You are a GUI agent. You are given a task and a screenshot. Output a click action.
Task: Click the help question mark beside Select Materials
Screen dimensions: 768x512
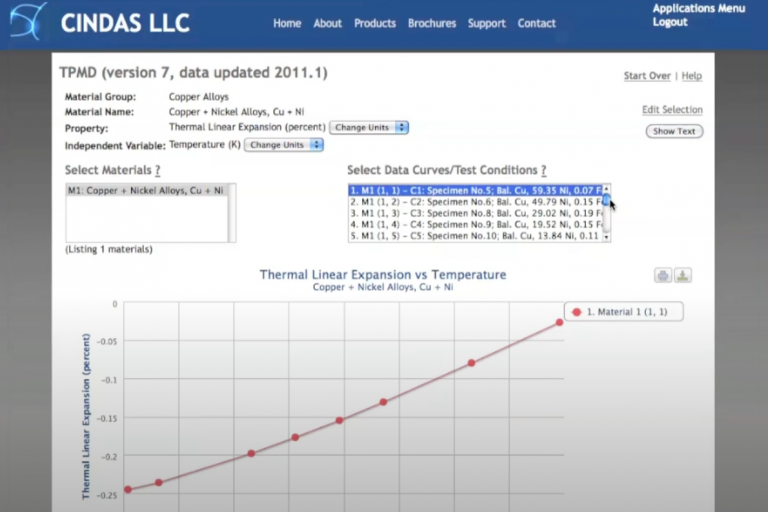[x=158, y=171]
